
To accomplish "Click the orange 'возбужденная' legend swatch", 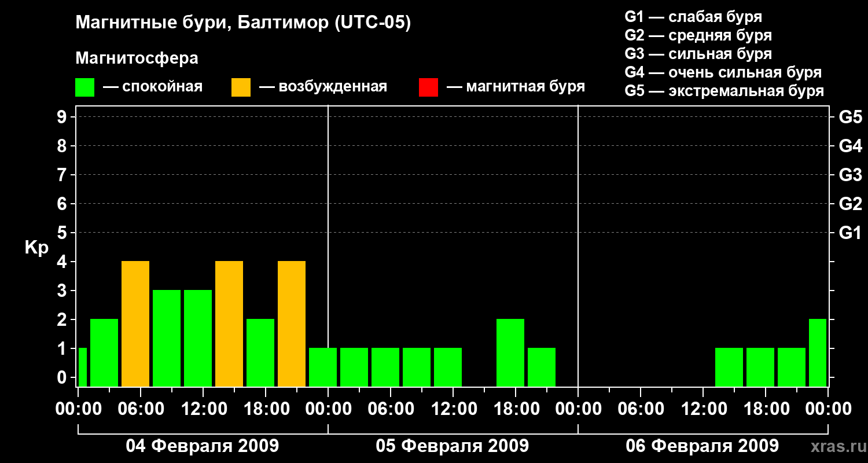I will click(241, 87).
